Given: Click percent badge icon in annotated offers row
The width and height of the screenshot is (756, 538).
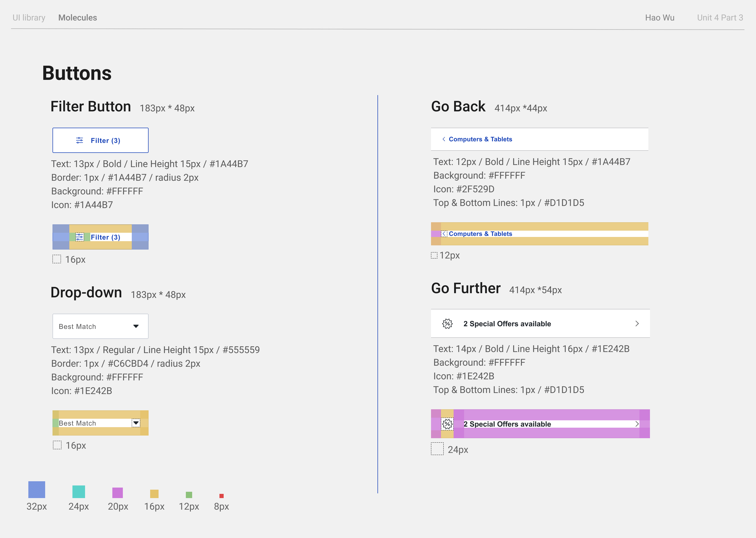Looking at the screenshot, I should [x=447, y=424].
